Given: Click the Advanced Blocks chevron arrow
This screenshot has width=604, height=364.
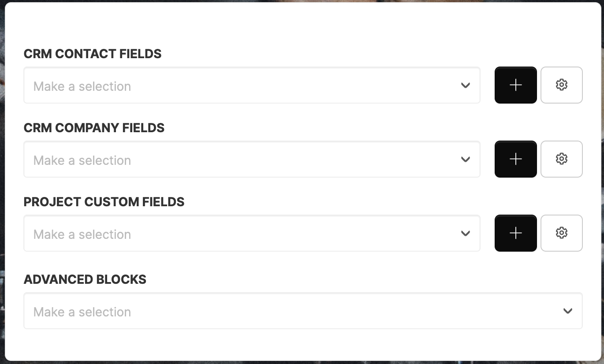Looking at the screenshot, I should tap(568, 311).
